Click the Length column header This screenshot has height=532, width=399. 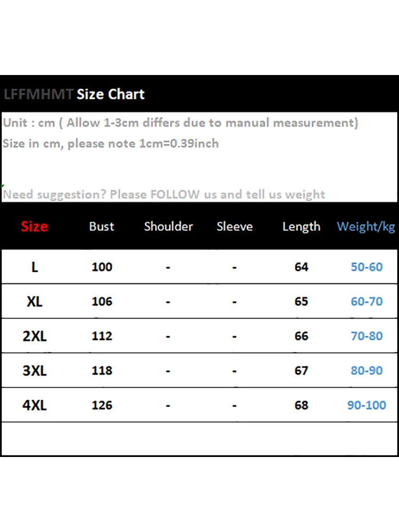[301, 227]
